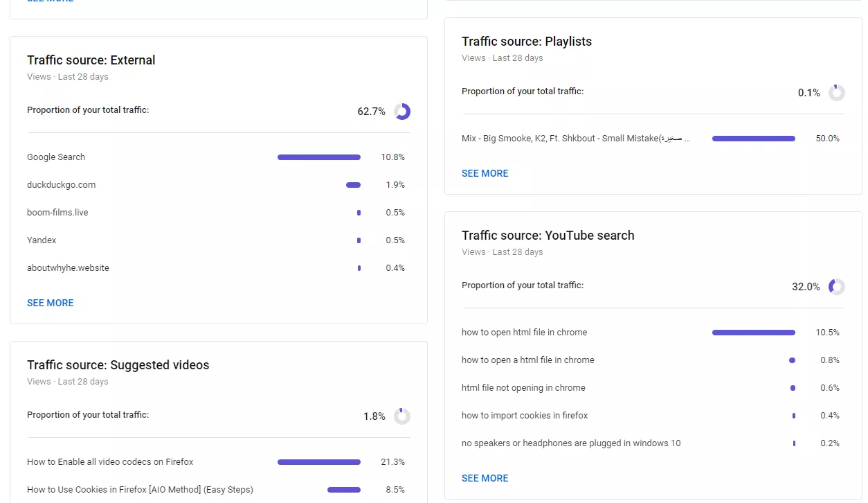Open SEE MORE in the External traffic card
The height and width of the screenshot is (503, 868).
[x=51, y=303]
